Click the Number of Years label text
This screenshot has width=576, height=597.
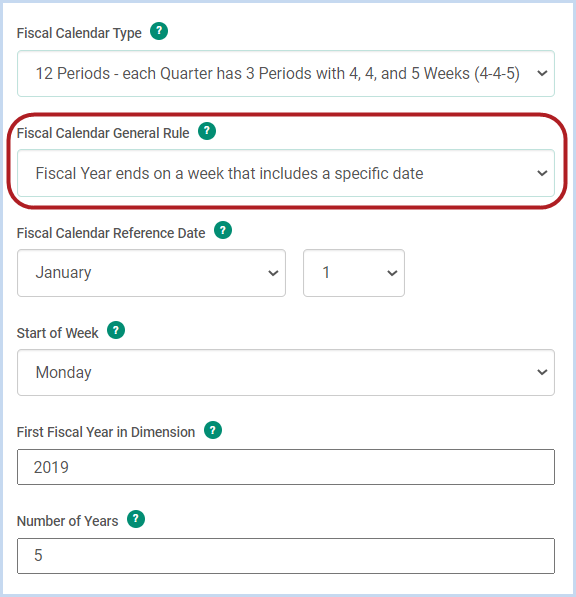(67, 521)
